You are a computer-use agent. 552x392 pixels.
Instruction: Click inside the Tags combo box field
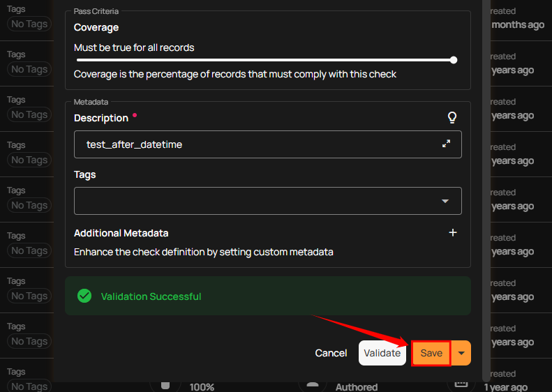point(251,201)
